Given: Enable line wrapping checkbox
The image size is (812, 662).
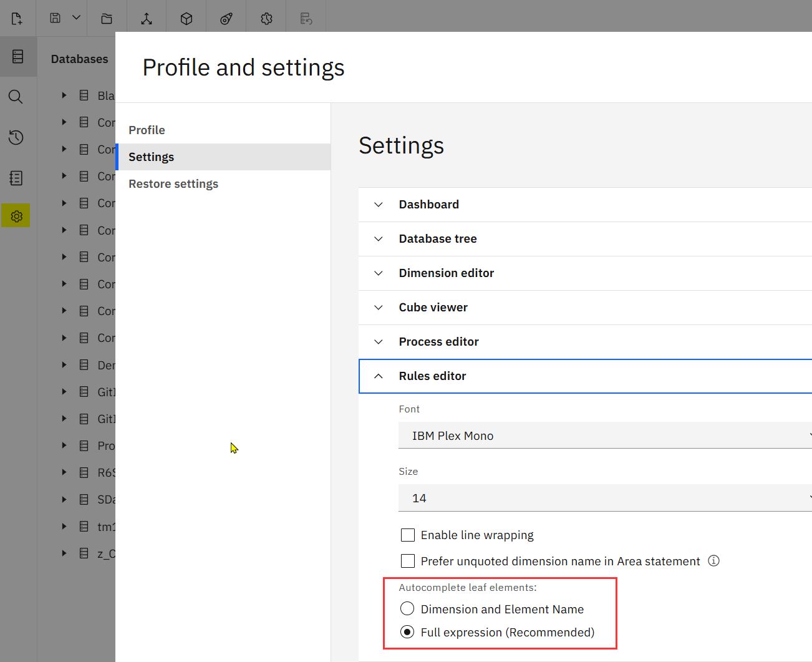Looking at the screenshot, I should [408, 535].
